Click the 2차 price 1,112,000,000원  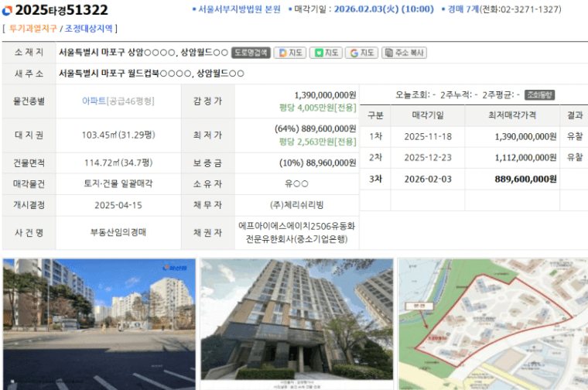point(526,158)
